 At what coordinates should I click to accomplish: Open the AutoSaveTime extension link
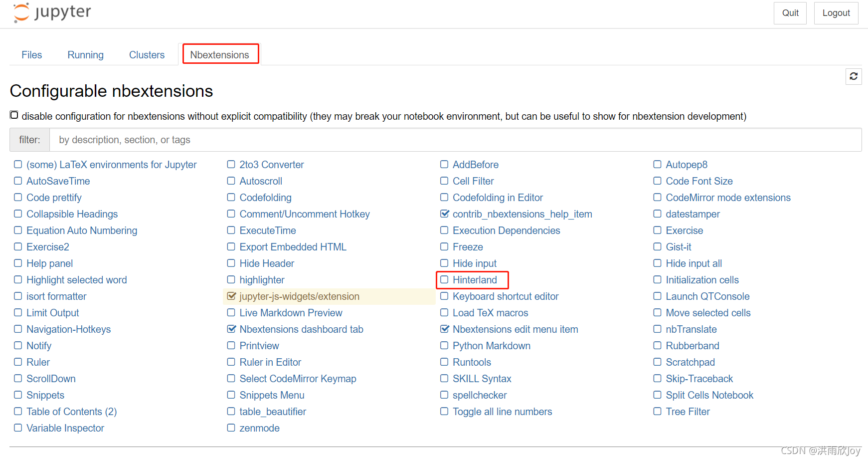pyautogui.click(x=58, y=181)
